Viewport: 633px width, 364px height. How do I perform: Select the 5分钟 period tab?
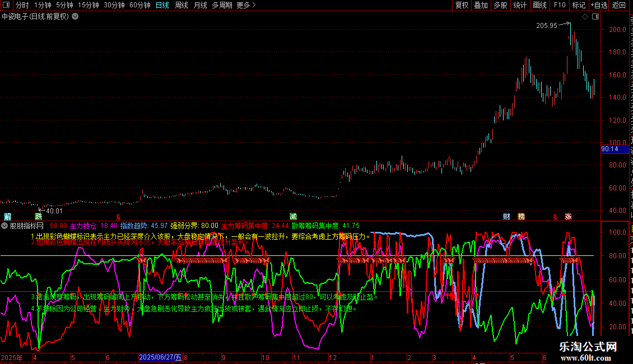pos(64,5)
